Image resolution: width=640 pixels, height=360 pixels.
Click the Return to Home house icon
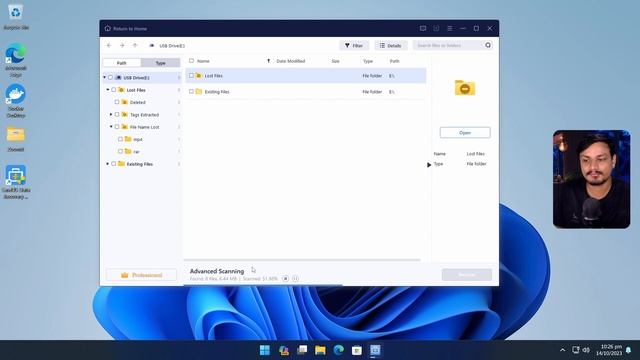(108, 29)
